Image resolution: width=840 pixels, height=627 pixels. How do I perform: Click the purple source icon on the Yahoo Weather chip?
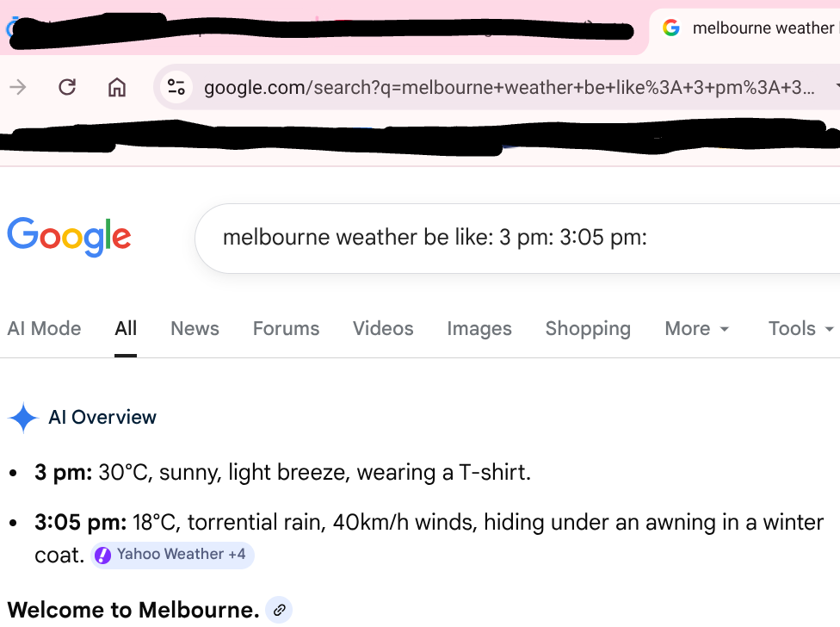click(x=102, y=556)
